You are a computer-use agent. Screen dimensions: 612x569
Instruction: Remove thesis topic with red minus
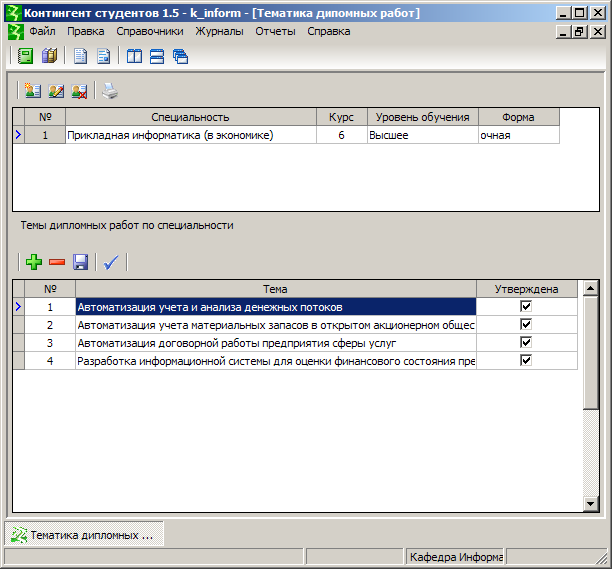tap(57, 262)
